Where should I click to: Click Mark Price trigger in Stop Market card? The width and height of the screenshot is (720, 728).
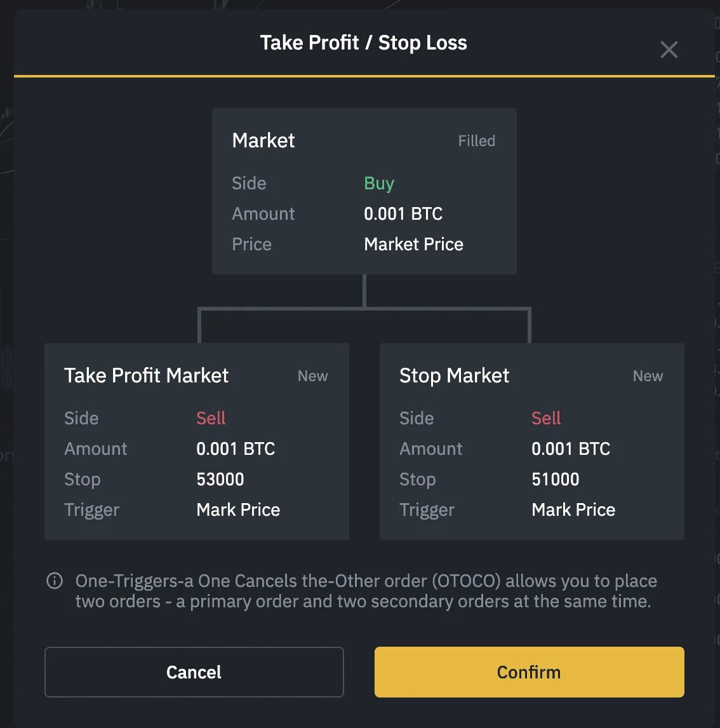coord(573,509)
